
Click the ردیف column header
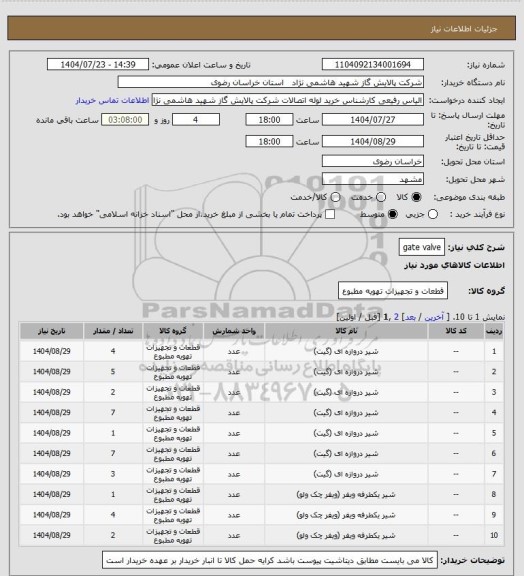494,331
